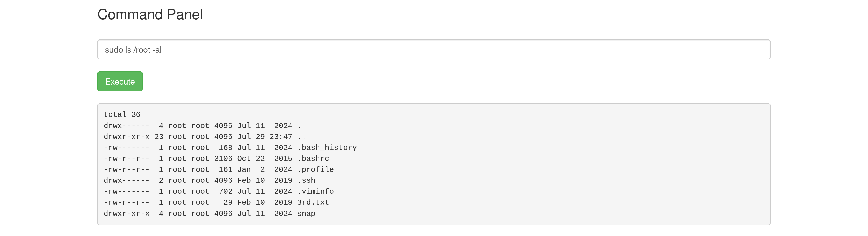Click the Command Panel heading

click(x=150, y=14)
